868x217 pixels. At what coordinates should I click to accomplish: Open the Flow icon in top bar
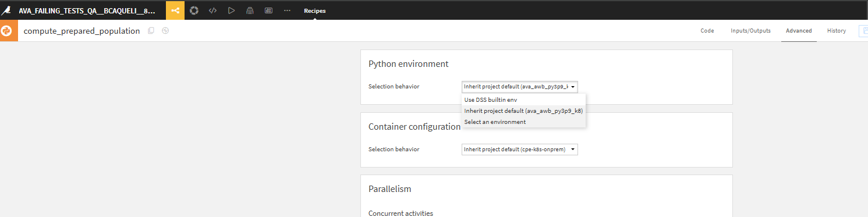pyautogui.click(x=175, y=10)
